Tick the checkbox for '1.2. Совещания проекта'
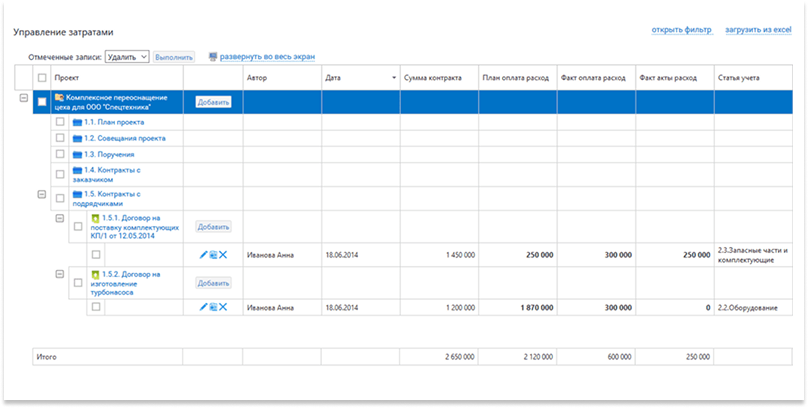 click(60, 138)
